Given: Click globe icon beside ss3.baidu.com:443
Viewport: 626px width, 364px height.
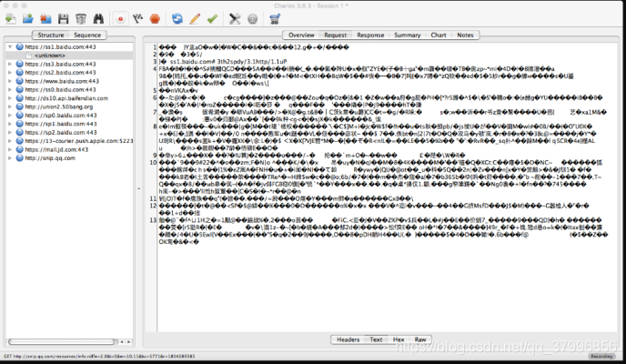Looking at the screenshot, I should pos(20,64).
